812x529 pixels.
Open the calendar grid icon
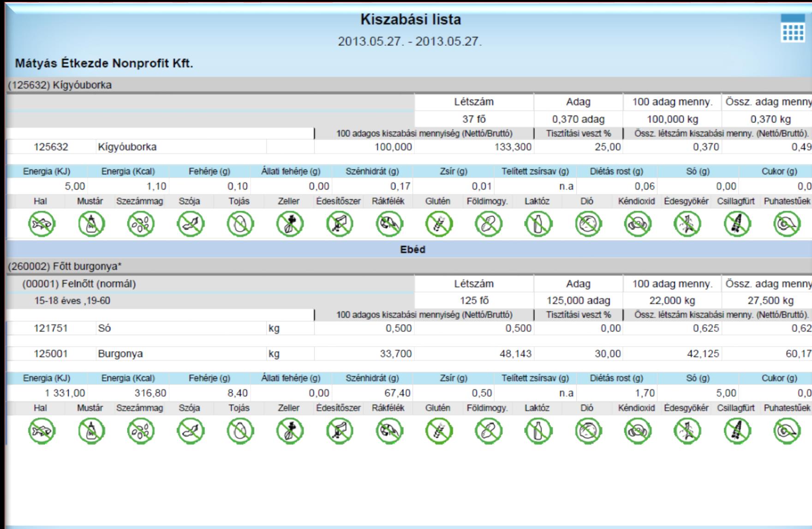tap(792, 28)
